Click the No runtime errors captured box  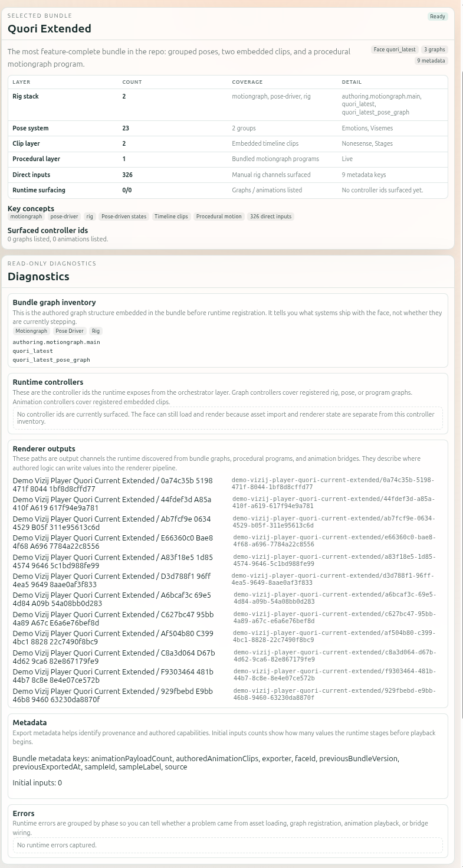(228, 845)
